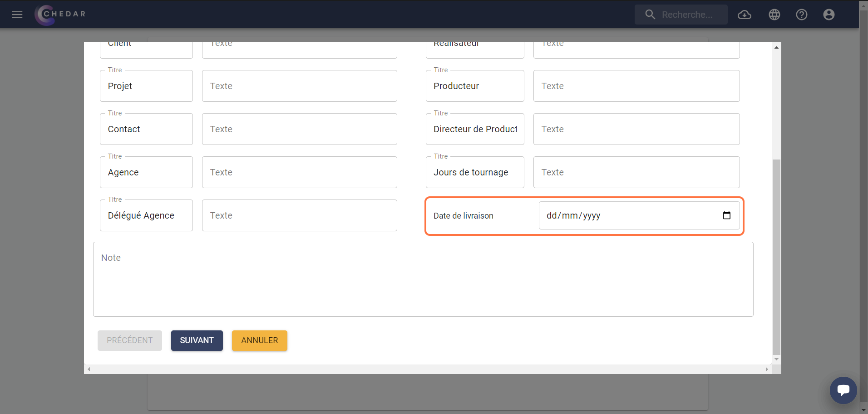Open the help question mark icon
Screen dimensions: 868x414
coord(802,15)
